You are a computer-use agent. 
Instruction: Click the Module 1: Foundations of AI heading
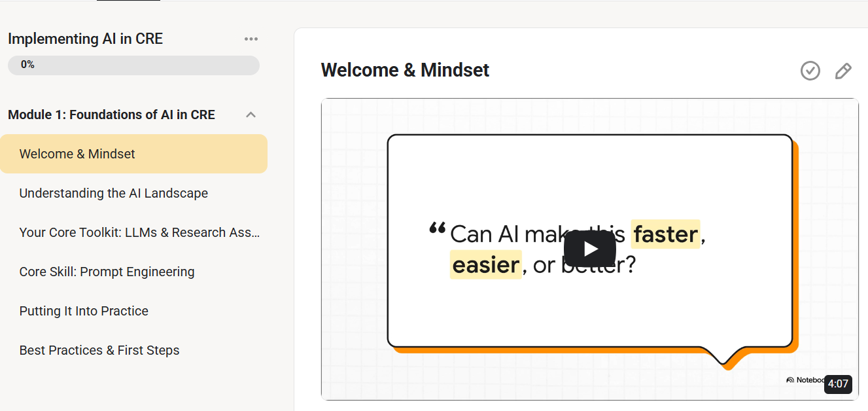(111, 115)
